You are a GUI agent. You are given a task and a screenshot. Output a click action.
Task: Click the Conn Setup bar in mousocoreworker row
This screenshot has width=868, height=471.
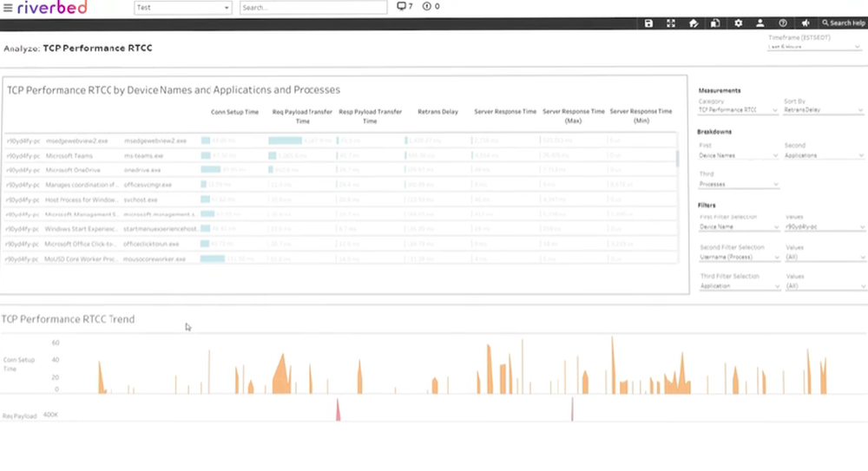click(213, 258)
